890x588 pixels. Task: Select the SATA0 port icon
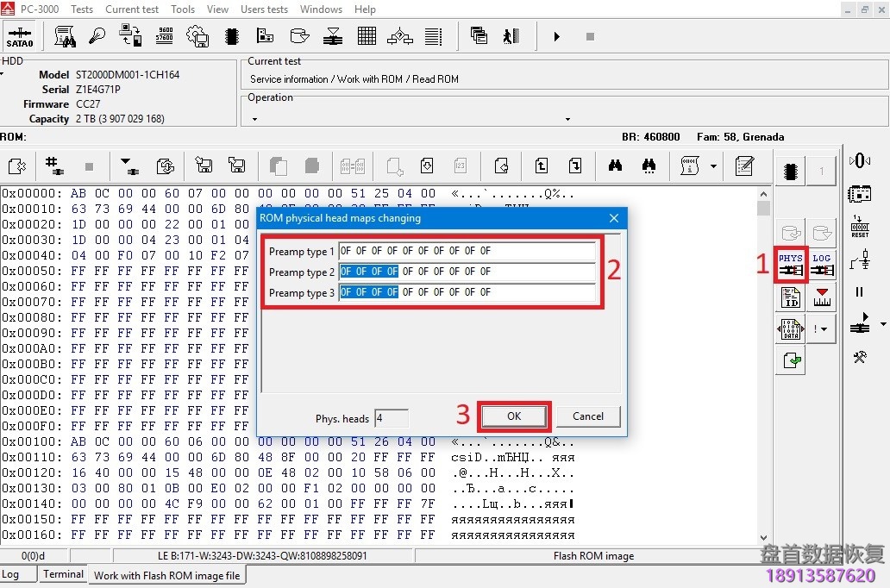click(20, 37)
